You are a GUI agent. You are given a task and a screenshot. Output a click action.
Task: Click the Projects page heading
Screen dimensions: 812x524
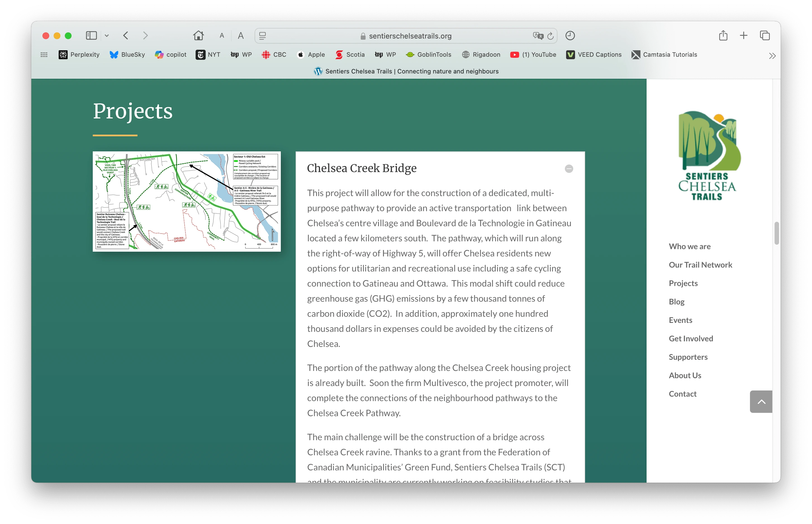coord(133,111)
